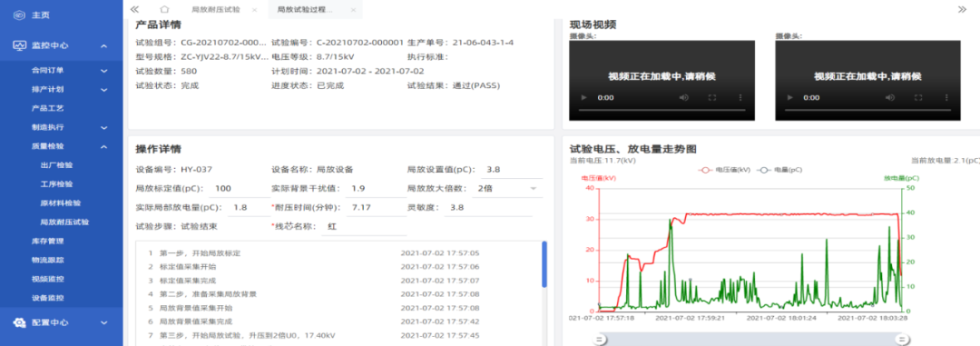
Task: Toggle 电量(pC) legend series
Action: [x=779, y=170]
